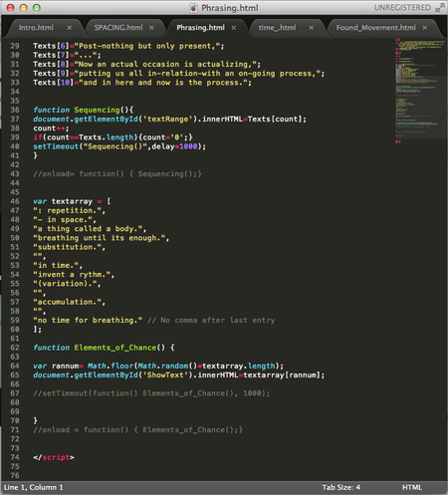Toggle fullscreen with the title bar arrows icon

click(x=440, y=8)
